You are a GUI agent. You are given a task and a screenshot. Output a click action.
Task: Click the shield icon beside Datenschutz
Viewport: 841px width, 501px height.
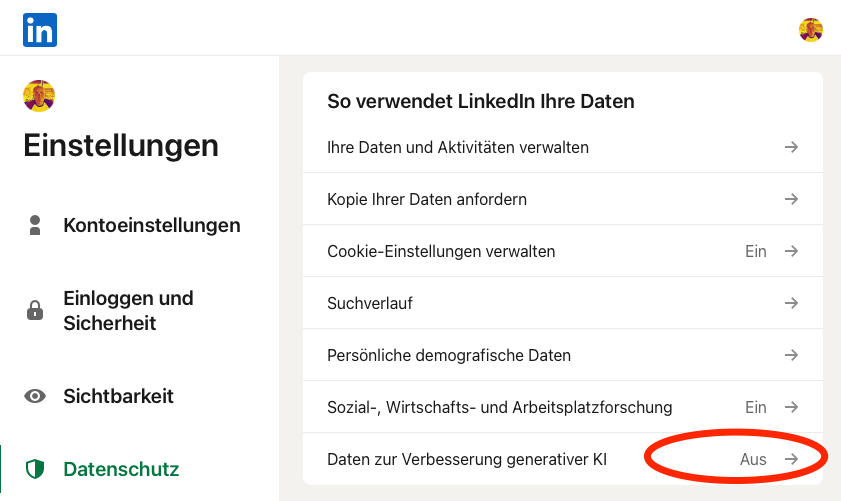tap(35, 468)
